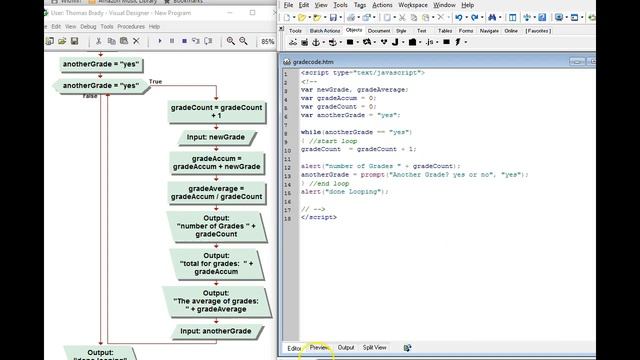Cut icon in Visual Designer toolbar
640x360 pixels.
[98, 41]
